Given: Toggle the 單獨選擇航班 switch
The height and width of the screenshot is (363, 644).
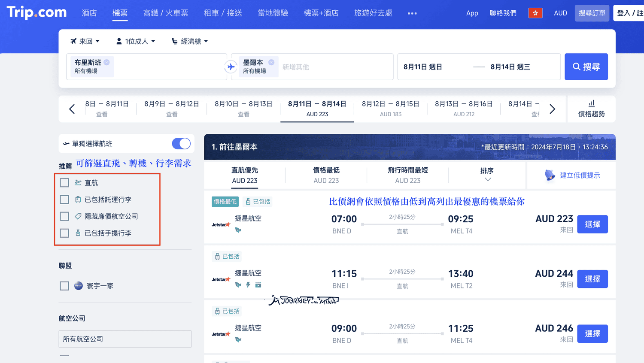Looking at the screenshot, I should coord(181,144).
